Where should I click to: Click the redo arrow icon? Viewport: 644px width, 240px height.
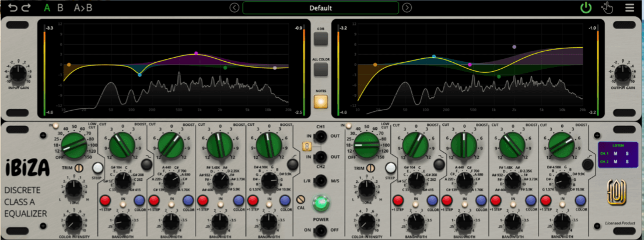[x=26, y=8]
